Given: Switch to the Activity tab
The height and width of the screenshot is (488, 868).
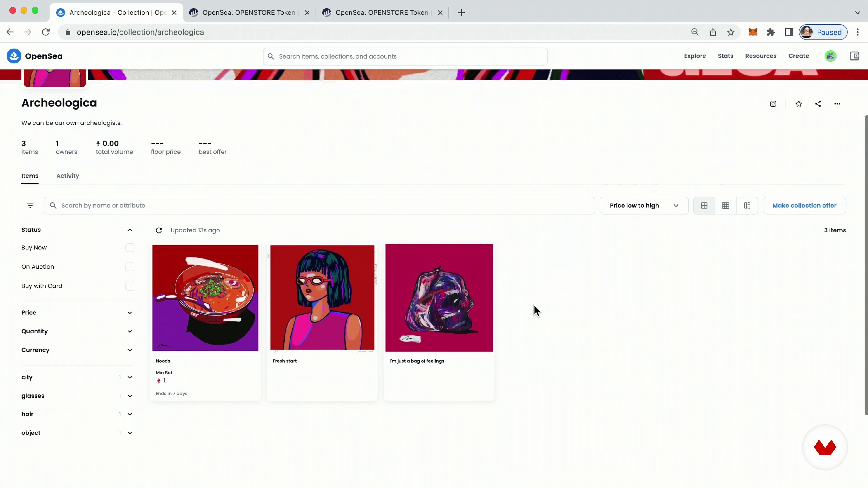Looking at the screenshot, I should pyautogui.click(x=68, y=176).
